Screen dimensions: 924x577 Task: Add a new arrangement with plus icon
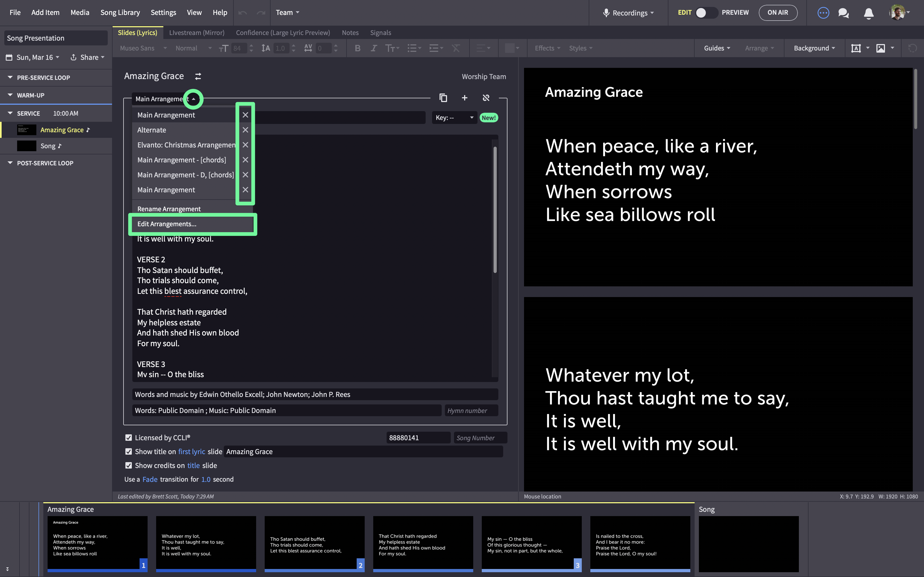(x=464, y=98)
